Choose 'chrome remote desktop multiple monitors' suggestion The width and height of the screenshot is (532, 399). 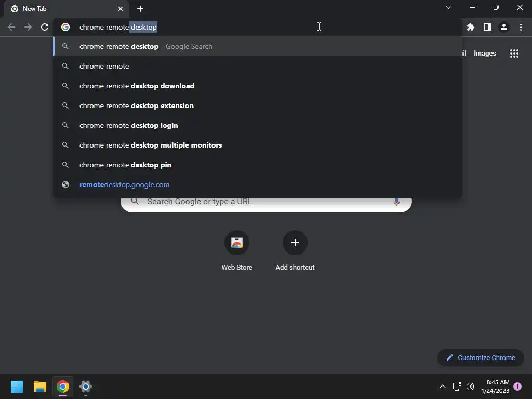tap(258, 145)
